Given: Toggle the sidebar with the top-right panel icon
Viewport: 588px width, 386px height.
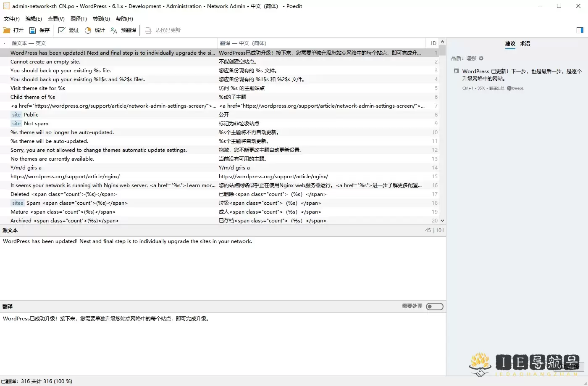Looking at the screenshot, I should pos(580,30).
